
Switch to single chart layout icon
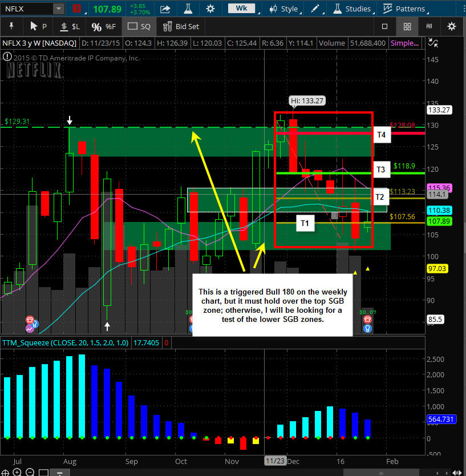click(384, 27)
